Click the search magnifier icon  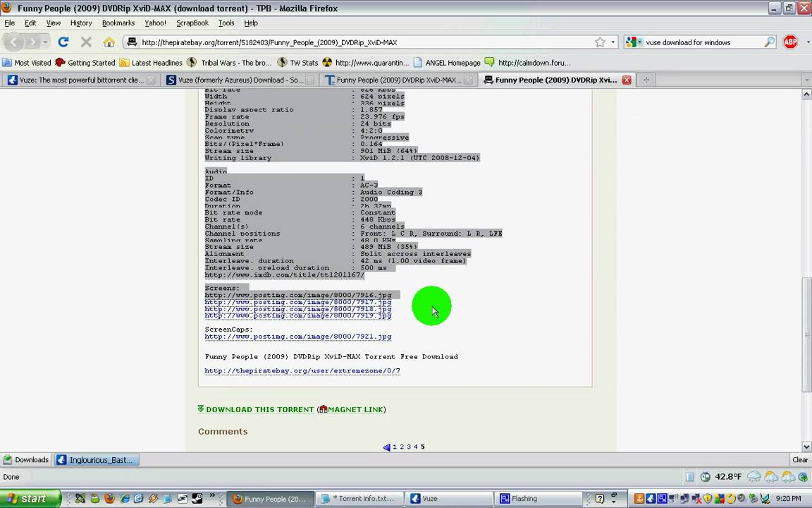pyautogui.click(x=770, y=42)
